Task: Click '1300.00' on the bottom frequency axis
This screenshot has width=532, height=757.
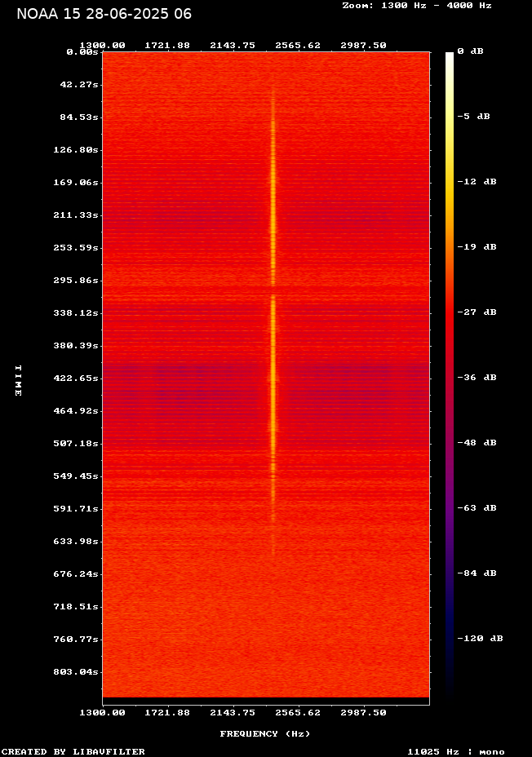Action: [102, 713]
